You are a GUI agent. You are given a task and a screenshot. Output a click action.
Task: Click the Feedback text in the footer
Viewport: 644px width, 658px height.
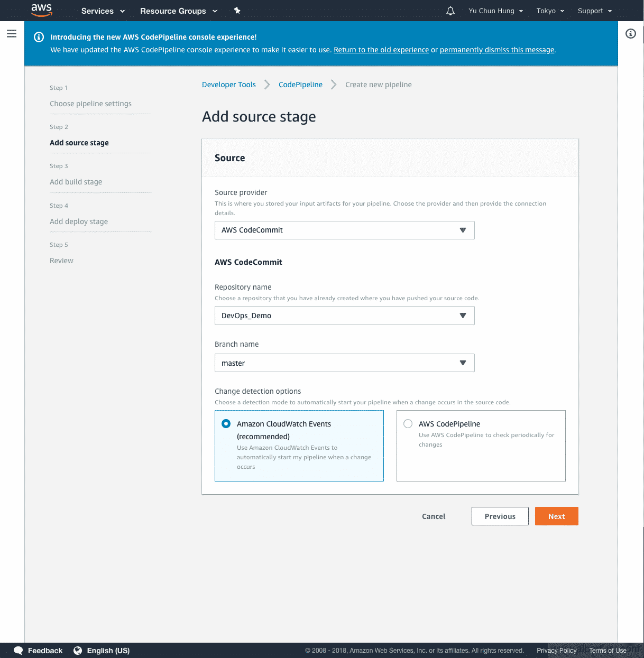(x=45, y=651)
